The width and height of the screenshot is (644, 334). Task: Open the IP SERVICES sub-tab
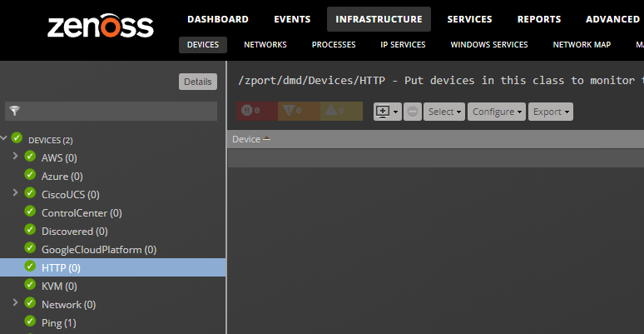[403, 45]
